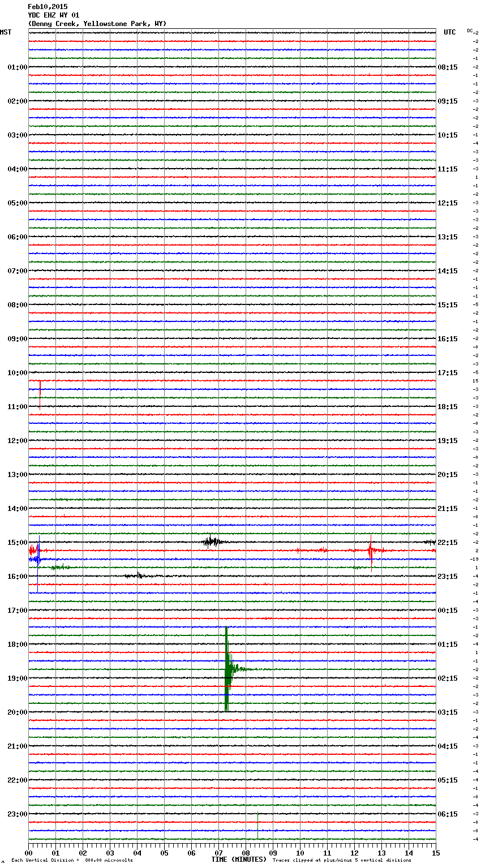481x868 pixels.
Task: Select the 19:00 MST time label
Action: 17,678
